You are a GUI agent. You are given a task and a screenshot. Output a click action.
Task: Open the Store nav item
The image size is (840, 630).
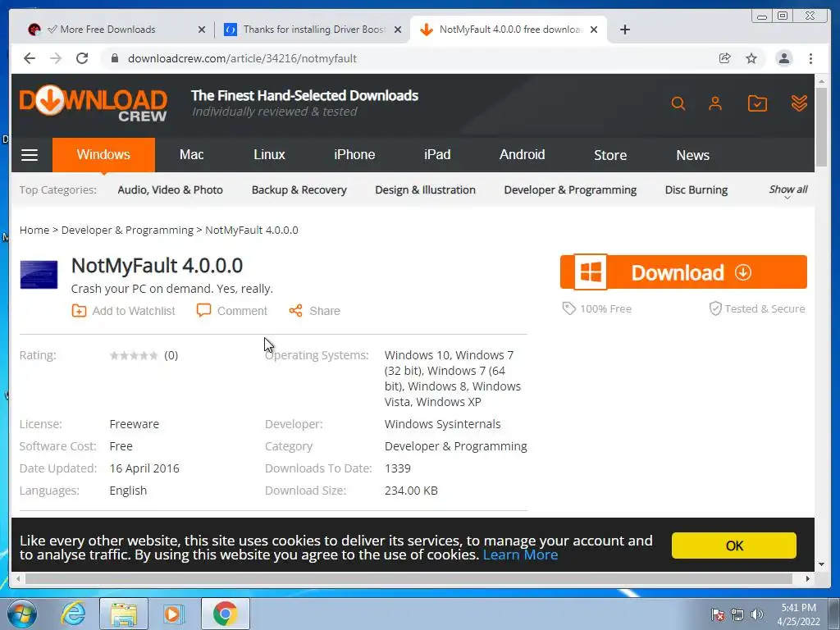click(610, 155)
